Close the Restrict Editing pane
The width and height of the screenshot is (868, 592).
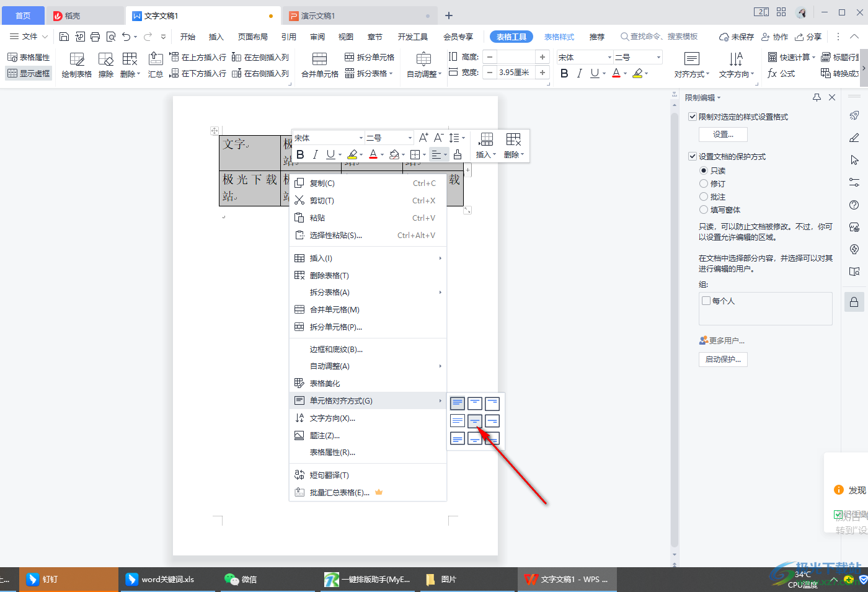tap(832, 97)
